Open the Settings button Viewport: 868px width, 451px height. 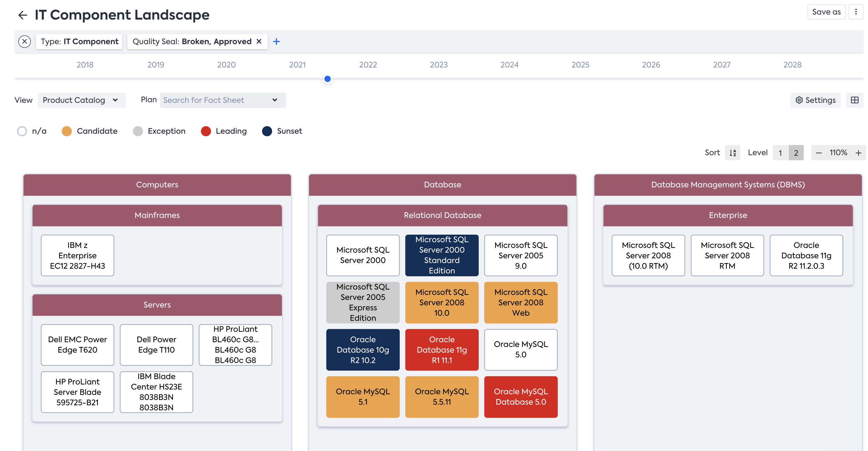coord(815,100)
